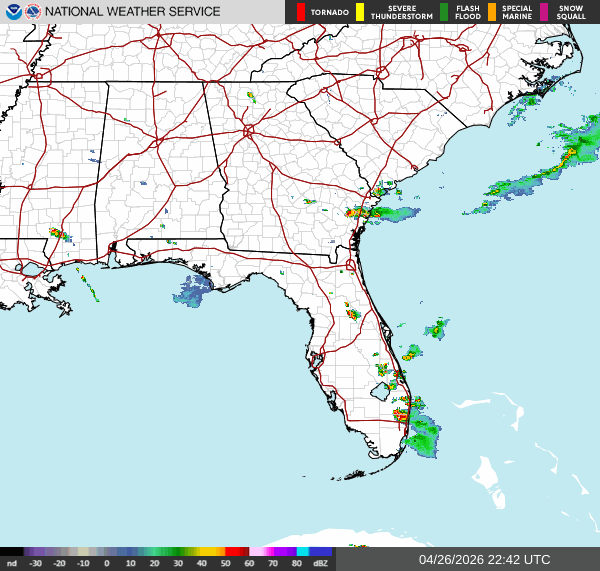Click the orange Special Marine legend swatch
The width and height of the screenshot is (600, 571).
click(x=492, y=12)
